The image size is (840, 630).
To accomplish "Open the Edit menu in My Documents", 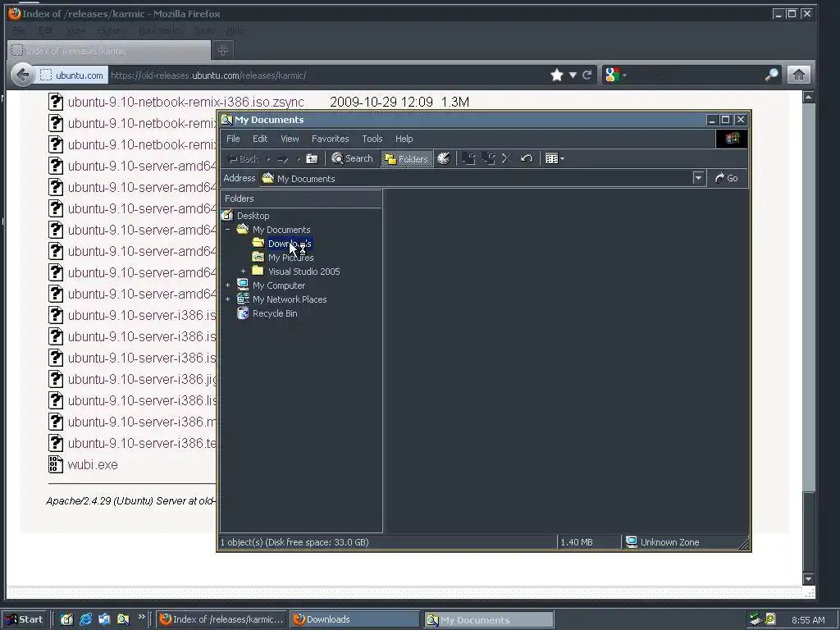I will pos(260,139).
